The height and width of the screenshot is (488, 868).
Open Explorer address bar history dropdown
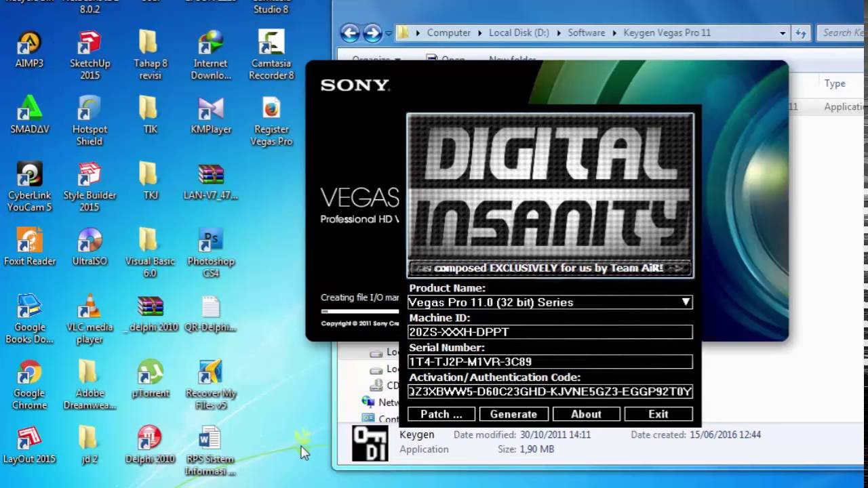[x=783, y=33]
